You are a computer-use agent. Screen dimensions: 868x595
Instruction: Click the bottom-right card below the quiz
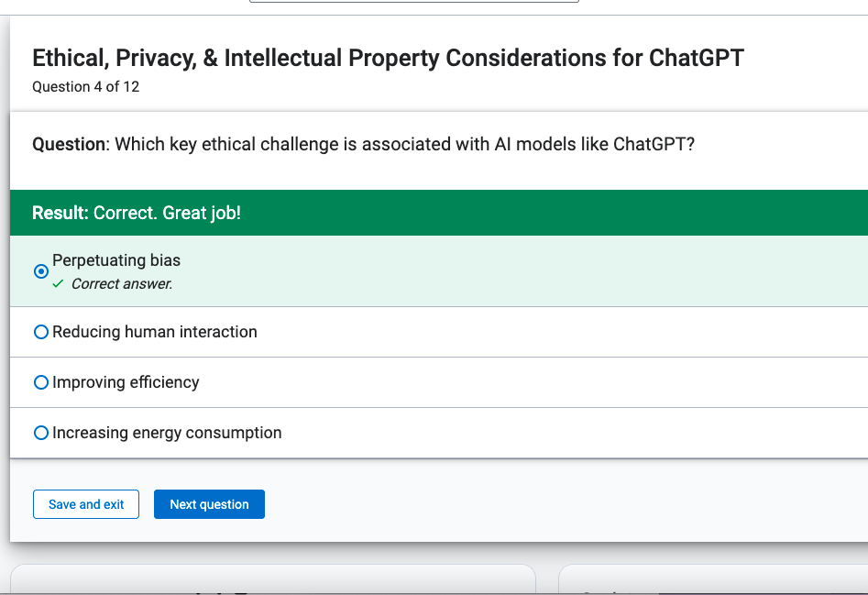coord(713,578)
